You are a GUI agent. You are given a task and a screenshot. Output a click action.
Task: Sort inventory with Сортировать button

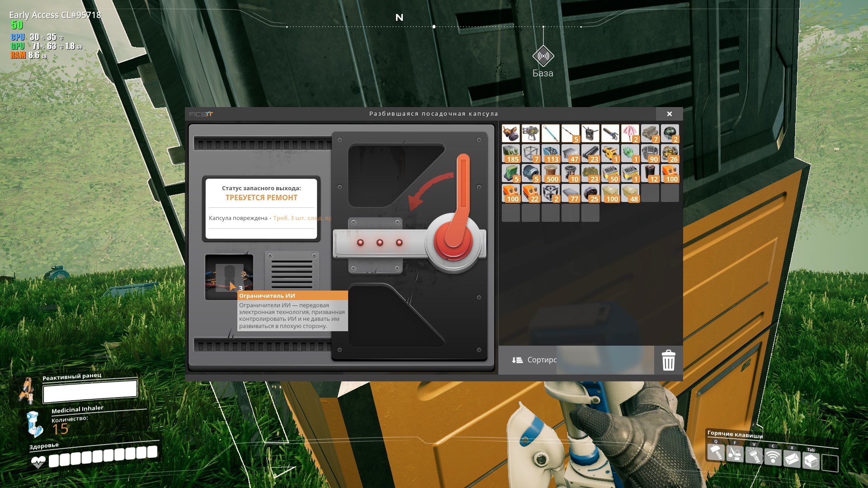point(534,360)
